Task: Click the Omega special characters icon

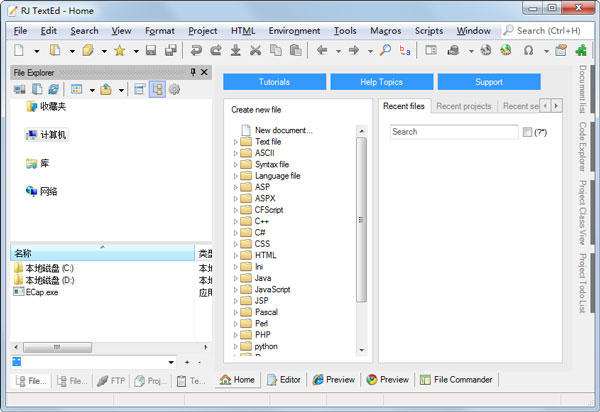Action: coord(528,50)
